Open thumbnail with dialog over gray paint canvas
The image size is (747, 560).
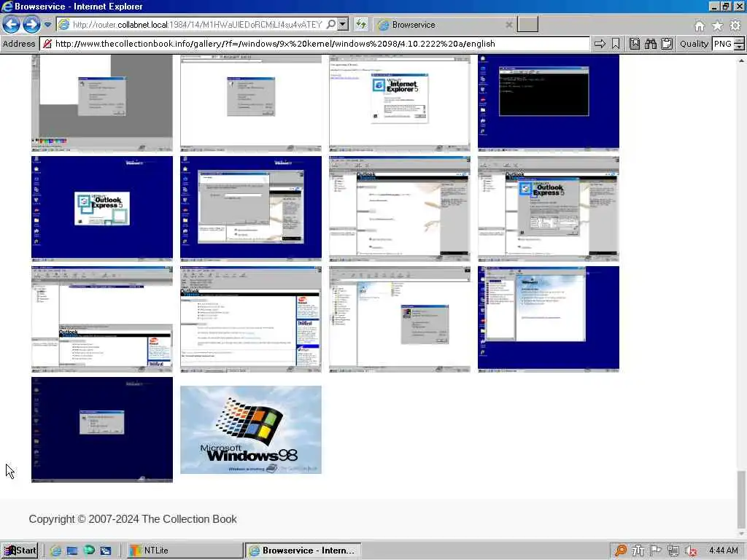coord(102,102)
